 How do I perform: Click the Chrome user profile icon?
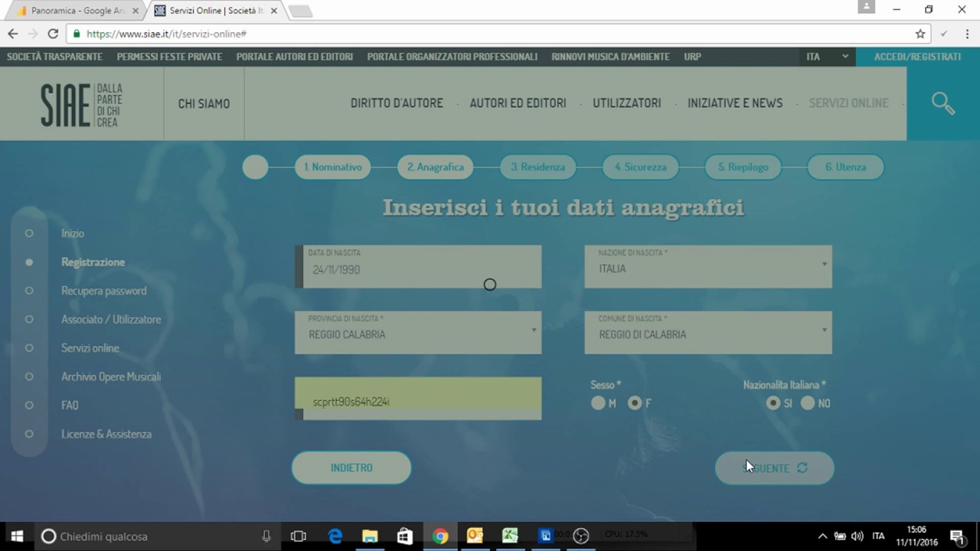coord(866,7)
